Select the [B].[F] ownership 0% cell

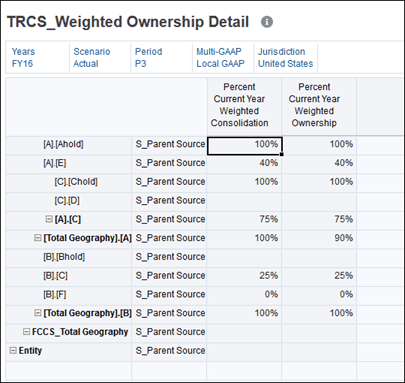(x=319, y=296)
